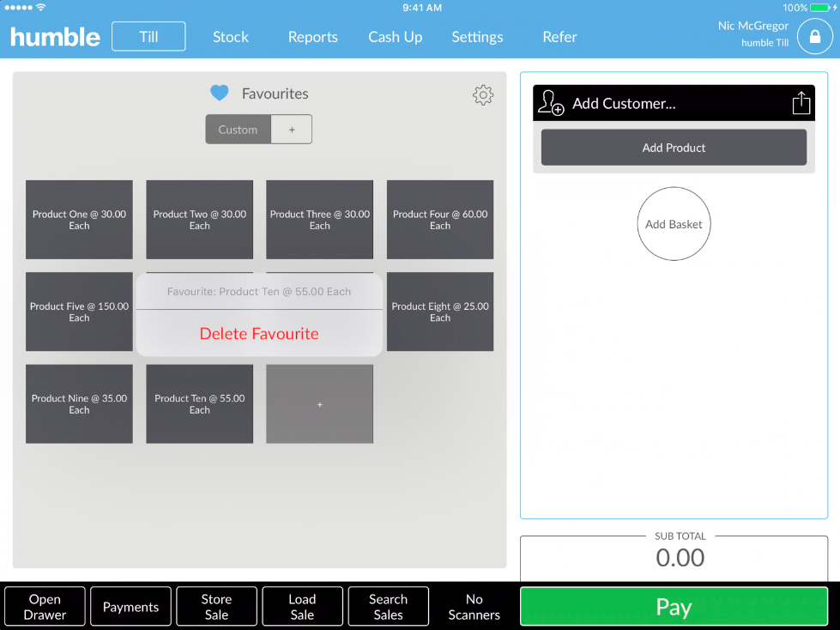Image resolution: width=840 pixels, height=630 pixels.
Task: Click the Nic McGregor user name
Action: click(x=753, y=26)
